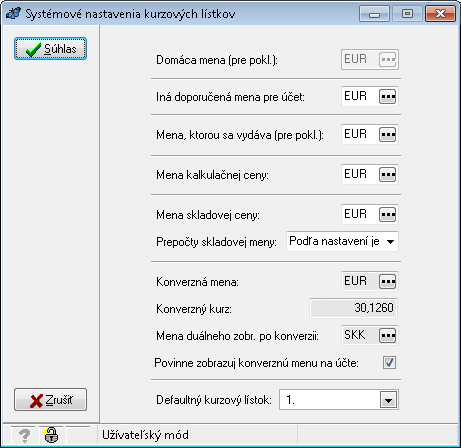Click the padlock icon in status bar

point(51,435)
